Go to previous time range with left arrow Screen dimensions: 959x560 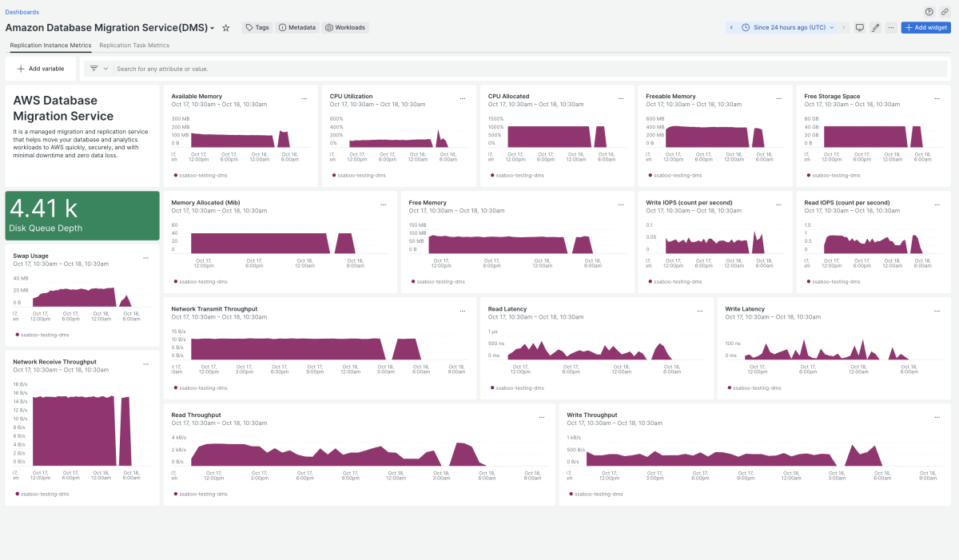coord(731,27)
